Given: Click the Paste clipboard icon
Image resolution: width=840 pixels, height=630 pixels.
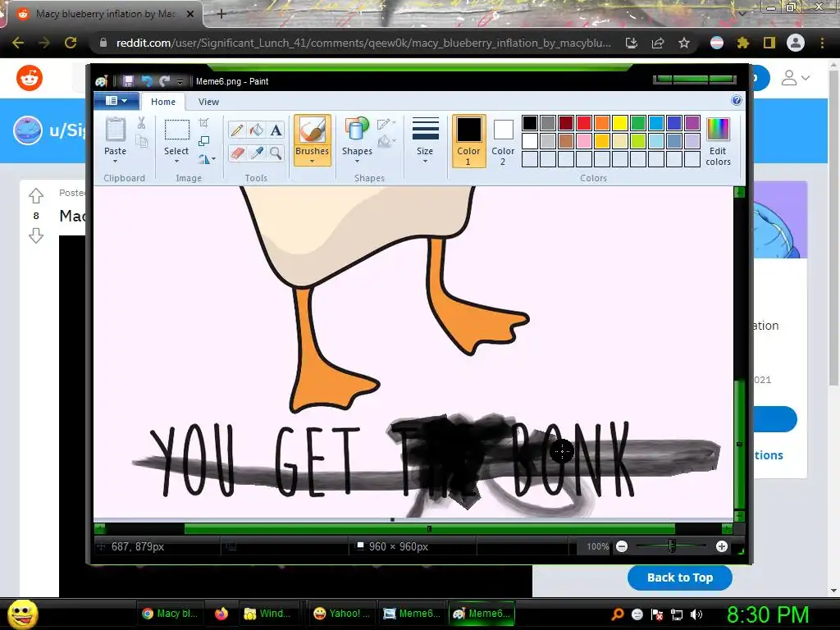Looking at the screenshot, I should [115, 130].
